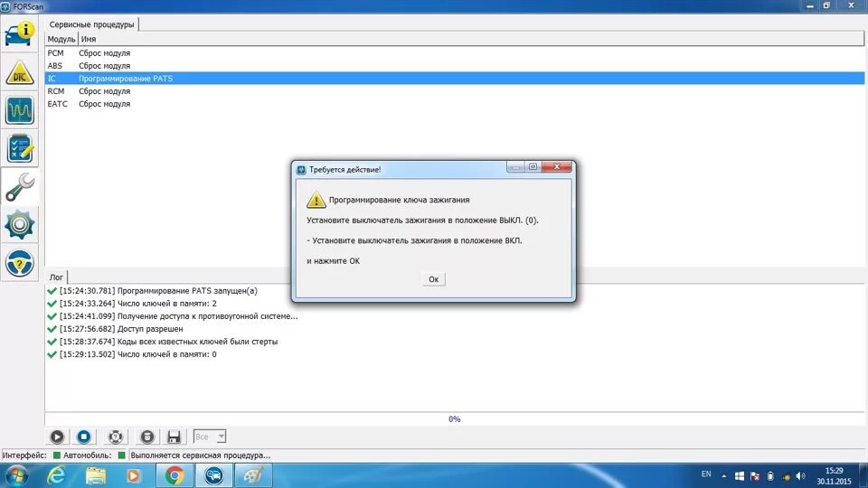Click the EN language indicator
The image size is (868, 488).
pyautogui.click(x=706, y=474)
